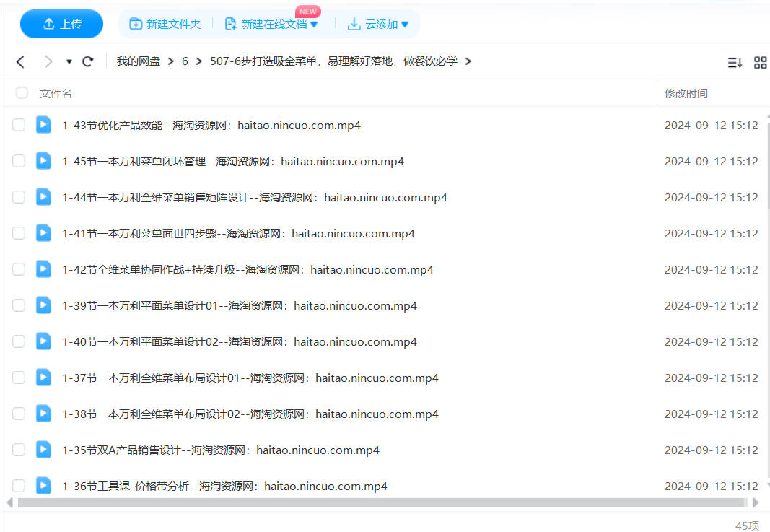Click video icon of 1-42节全维菜单协同作战
The height and width of the screenshot is (532, 770).
pyautogui.click(x=43, y=269)
